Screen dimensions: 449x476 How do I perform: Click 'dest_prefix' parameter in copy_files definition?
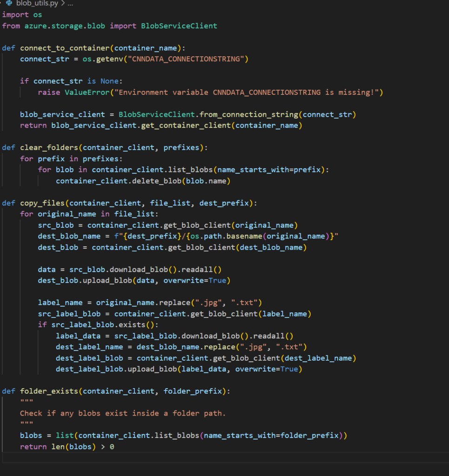pyautogui.click(x=224, y=203)
